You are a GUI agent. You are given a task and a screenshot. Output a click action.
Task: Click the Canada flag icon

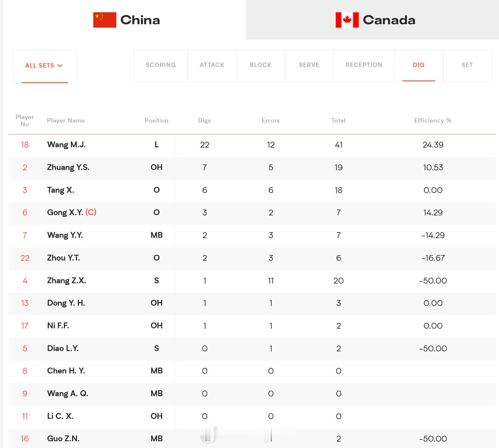[347, 20]
